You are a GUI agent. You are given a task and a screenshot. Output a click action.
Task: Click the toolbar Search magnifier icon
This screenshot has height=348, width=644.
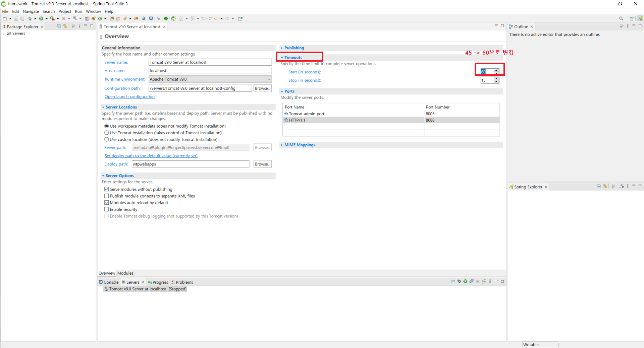click(x=621, y=18)
